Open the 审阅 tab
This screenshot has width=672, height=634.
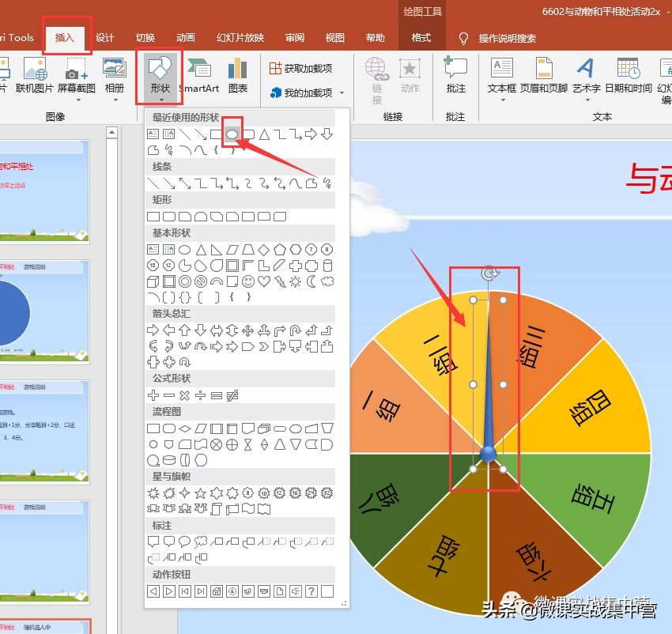click(295, 38)
